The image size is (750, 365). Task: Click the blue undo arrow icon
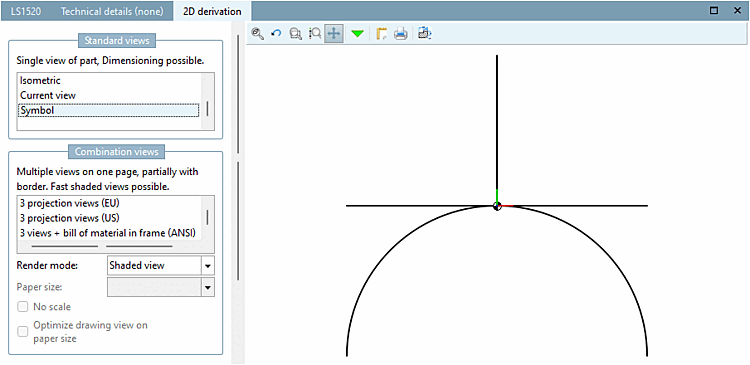pos(276,33)
